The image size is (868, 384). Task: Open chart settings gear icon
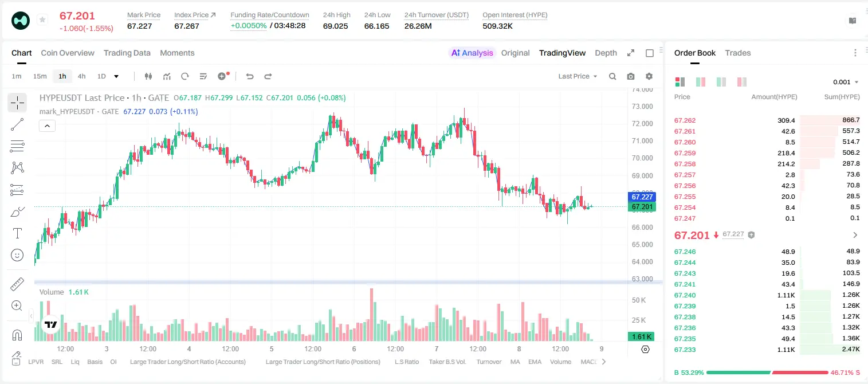pos(649,76)
